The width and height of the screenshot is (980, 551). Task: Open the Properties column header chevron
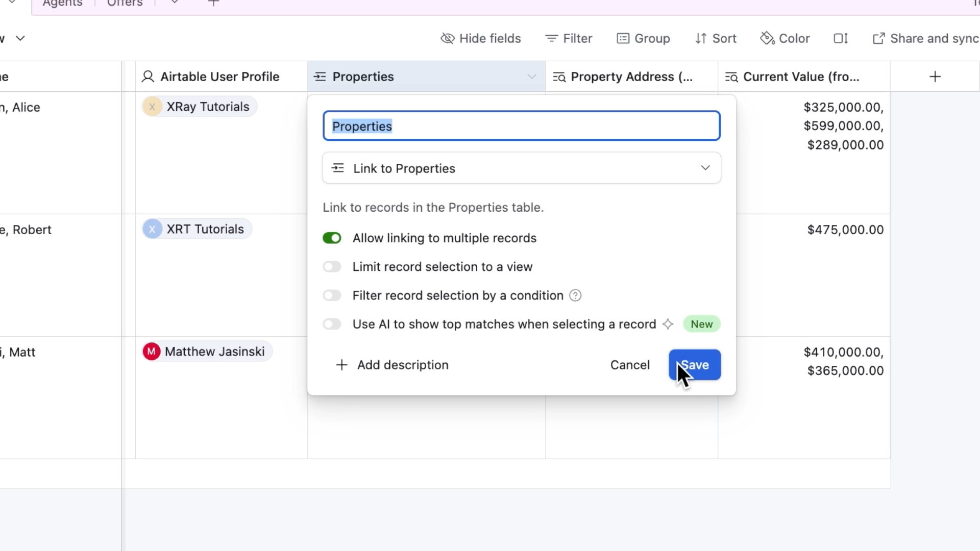tap(531, 77)
